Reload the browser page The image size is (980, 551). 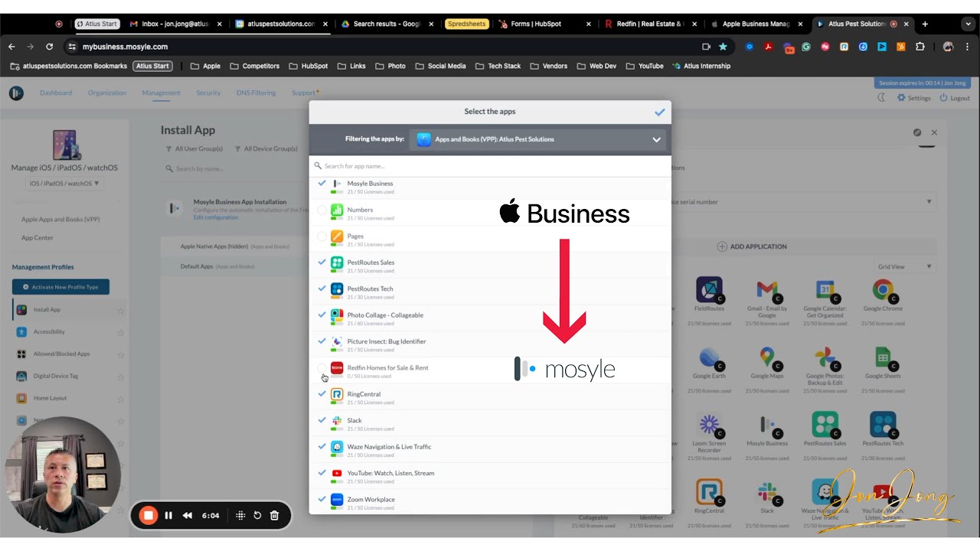coord(49,47)
